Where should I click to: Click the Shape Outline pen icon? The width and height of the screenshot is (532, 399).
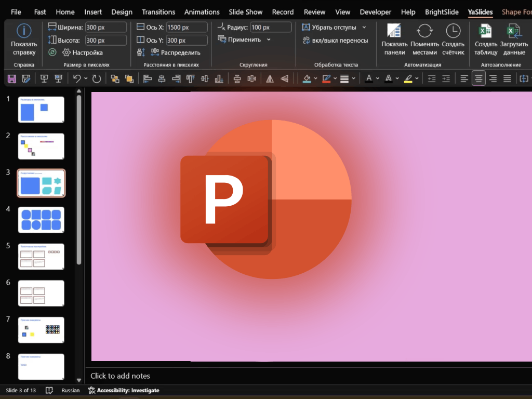[326, 79]
